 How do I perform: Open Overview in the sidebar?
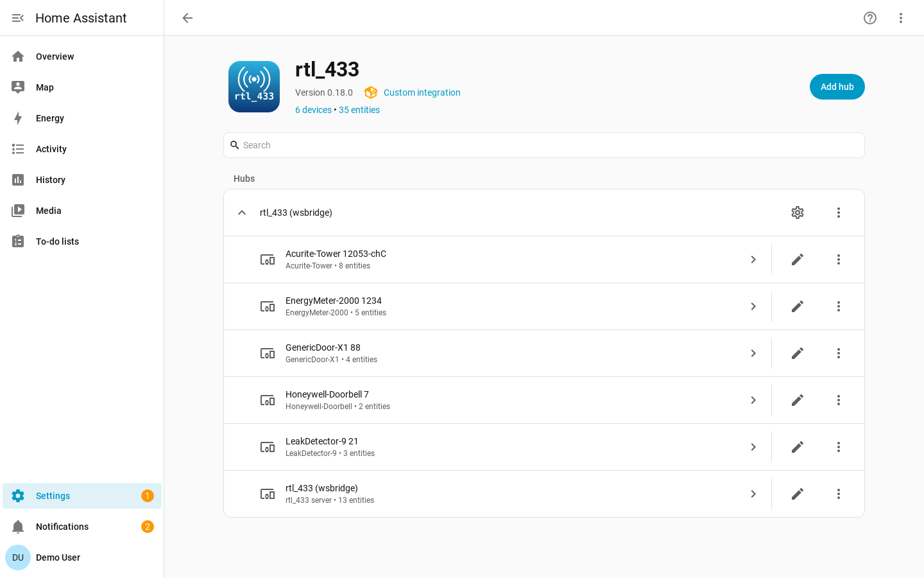tap(82, 57)
